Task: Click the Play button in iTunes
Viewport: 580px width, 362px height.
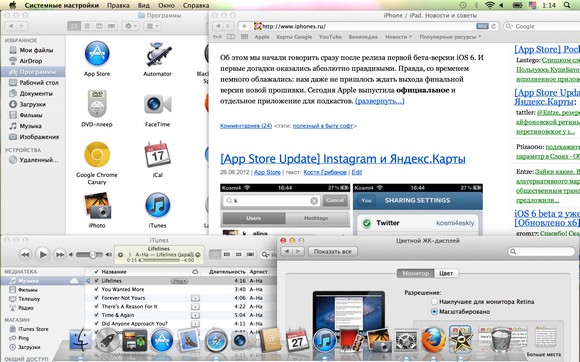Action: [43, 254]
